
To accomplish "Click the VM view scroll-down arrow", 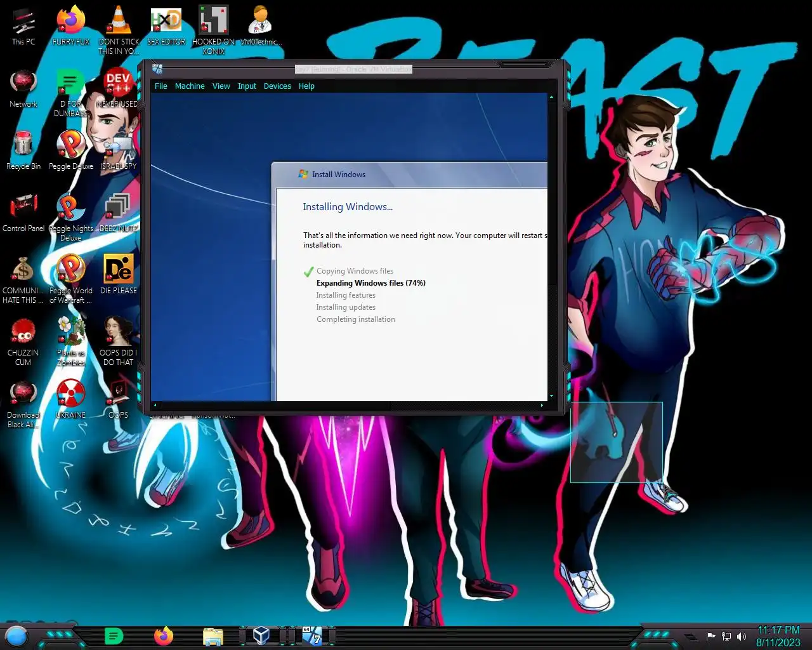I will click(x=551, y=395).
